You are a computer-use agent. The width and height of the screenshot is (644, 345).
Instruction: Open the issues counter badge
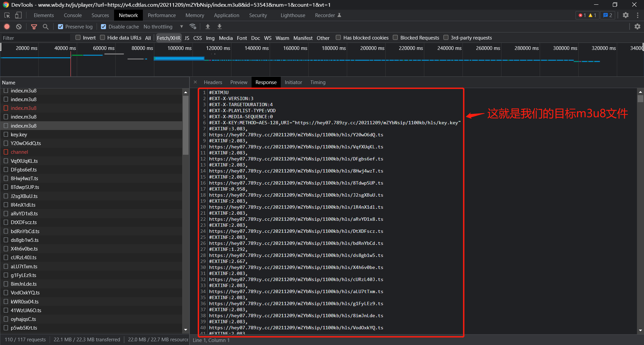tap(608, 15)
